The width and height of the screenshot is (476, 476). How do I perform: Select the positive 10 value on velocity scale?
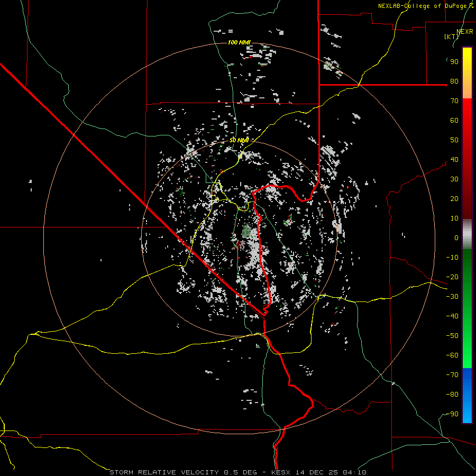[454, 218]
